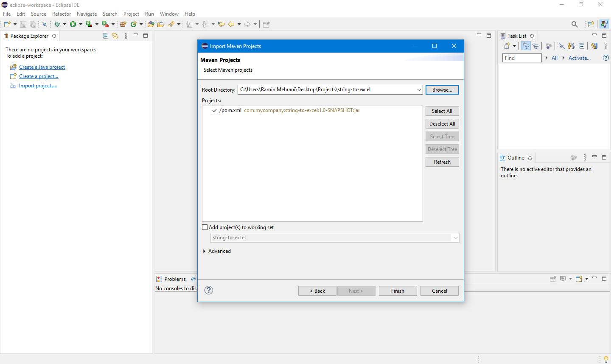Click the New file wizard toolbar icon
Screen dimensions: 611x364
pyautogui.click(x=7, y=24)
